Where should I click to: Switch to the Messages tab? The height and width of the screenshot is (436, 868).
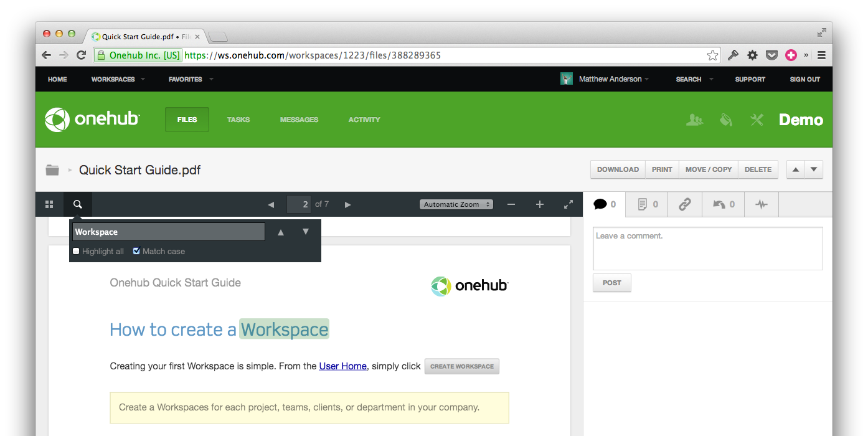coord(299,120)
